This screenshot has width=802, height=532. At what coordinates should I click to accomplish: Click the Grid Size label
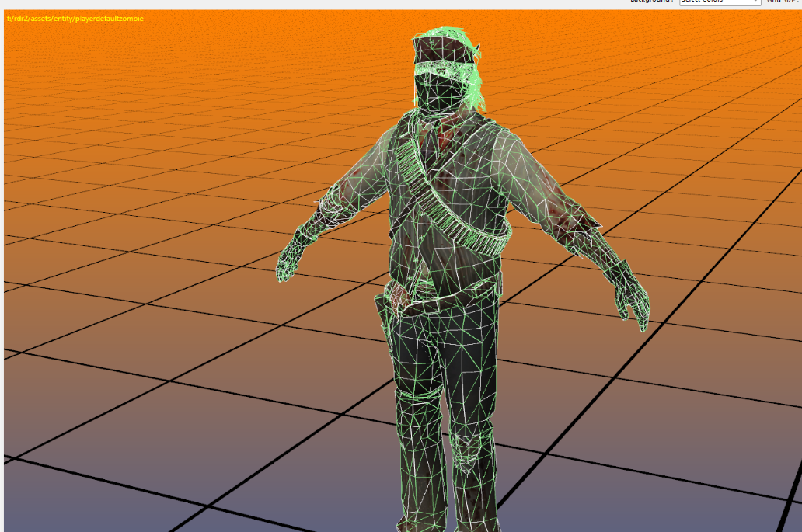[784, 2]
